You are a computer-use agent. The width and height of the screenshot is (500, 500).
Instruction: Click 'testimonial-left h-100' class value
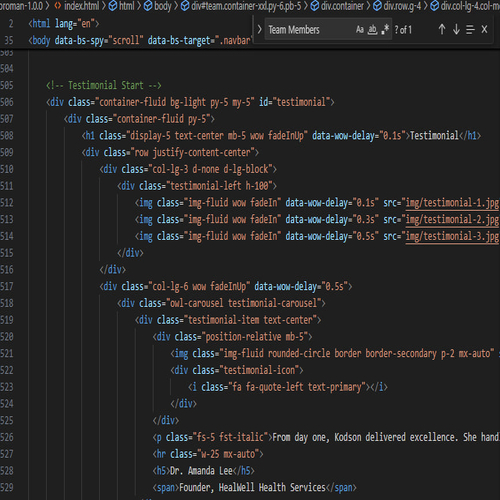coord(219,186)
